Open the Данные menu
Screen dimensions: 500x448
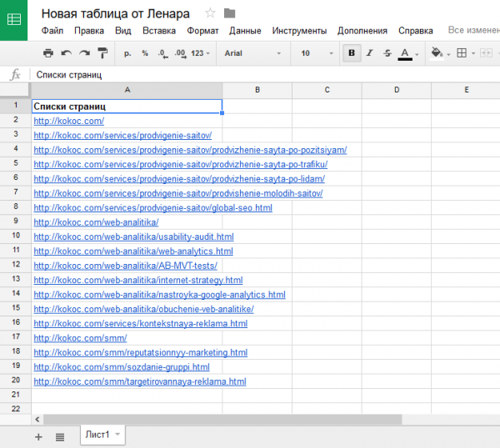click(x=245, y=31)
